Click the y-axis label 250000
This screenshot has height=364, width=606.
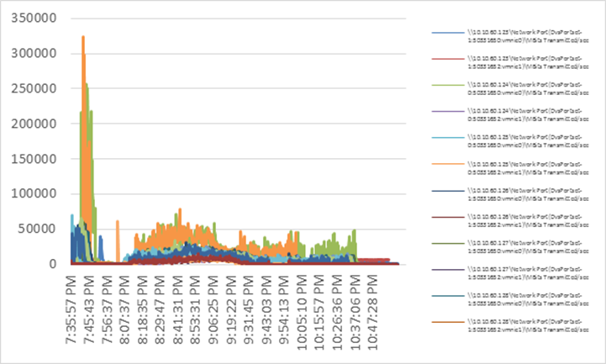tap(34, 88)
